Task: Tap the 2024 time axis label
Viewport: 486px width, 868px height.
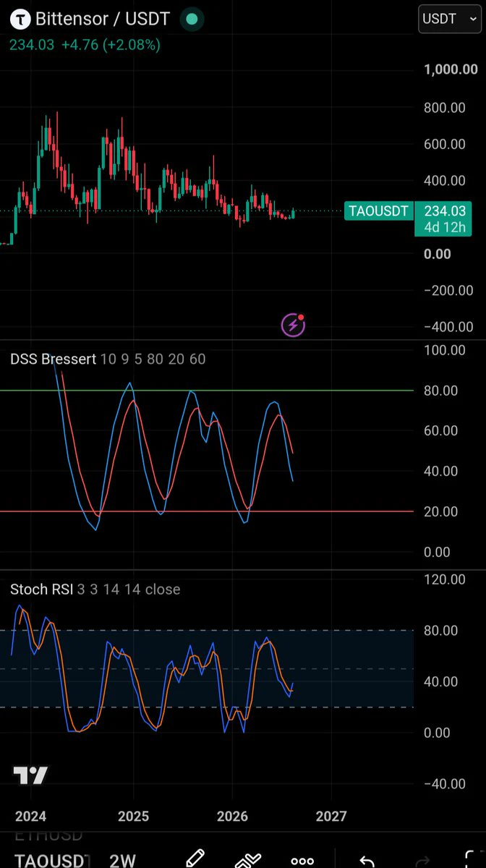Action: click(30, 817)
